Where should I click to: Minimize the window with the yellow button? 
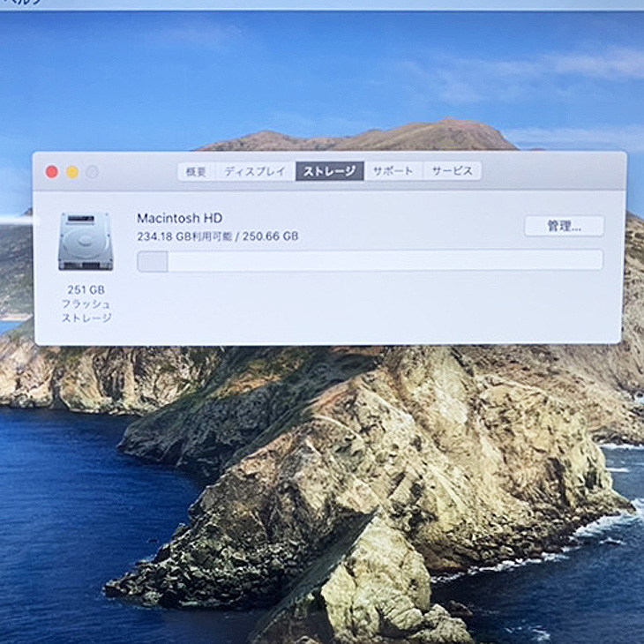pyautogui.click(x=72, y=172)
